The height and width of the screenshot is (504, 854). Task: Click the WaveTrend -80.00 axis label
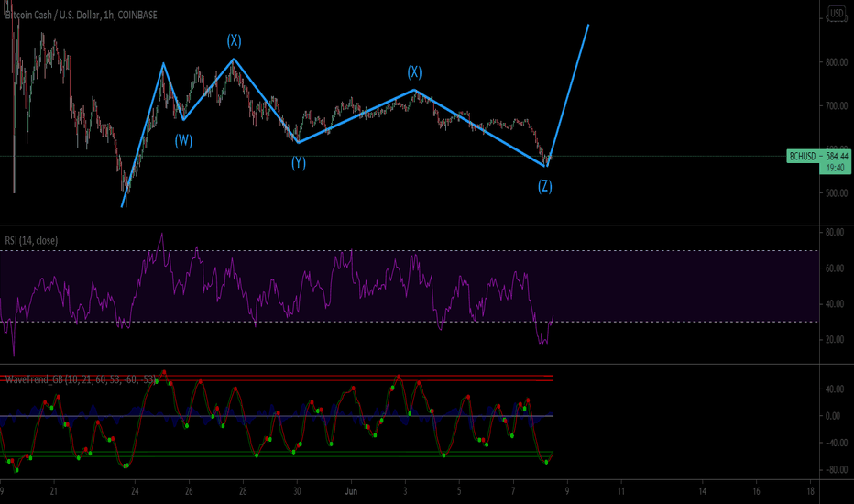[836, 470]
